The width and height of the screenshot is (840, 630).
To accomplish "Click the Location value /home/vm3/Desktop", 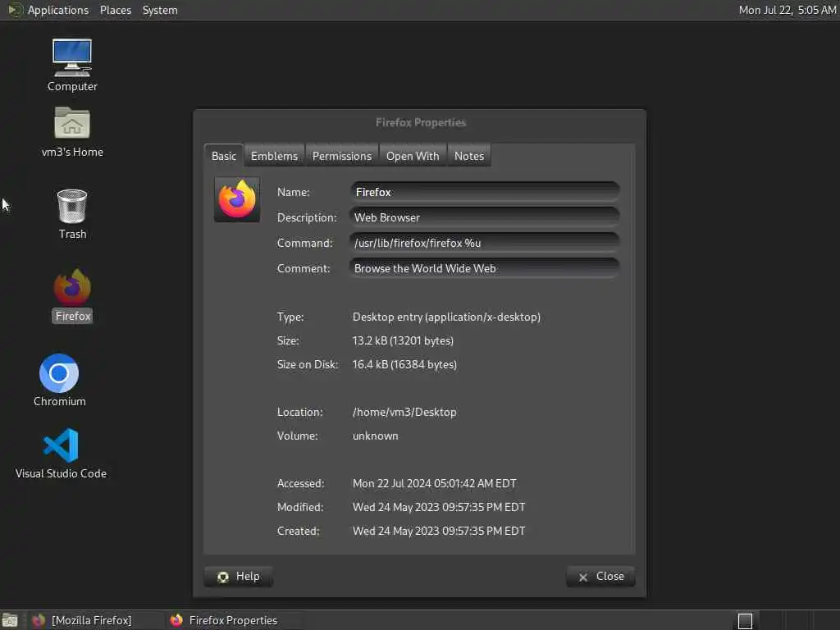I will click(404, 412).
